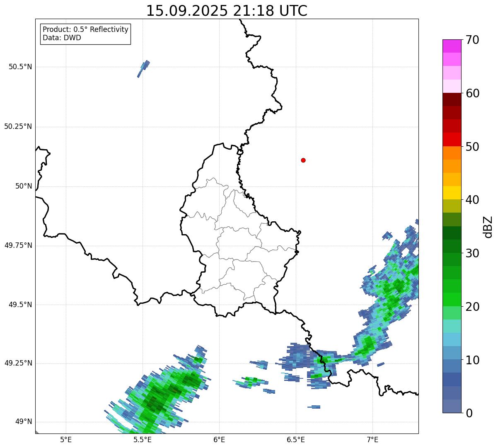Screen dimensions: 498x448
Task: Click the "49.75°N" latitude label
Action: tap(18, 245)
